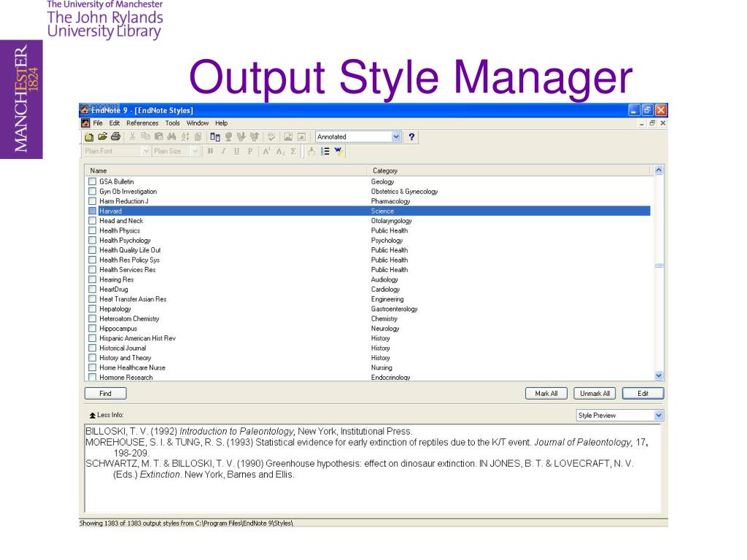Screen dimensions: 747x560
Task: Open the Help menu
Action: 222,123
